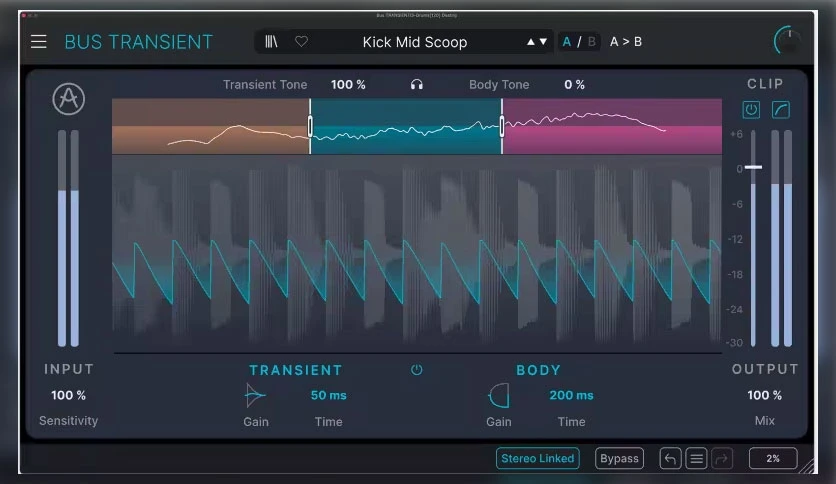This screenshot has height=484, width=836.
Task: Click the Arturia logo icon
Action: click(x=68, y=99)
